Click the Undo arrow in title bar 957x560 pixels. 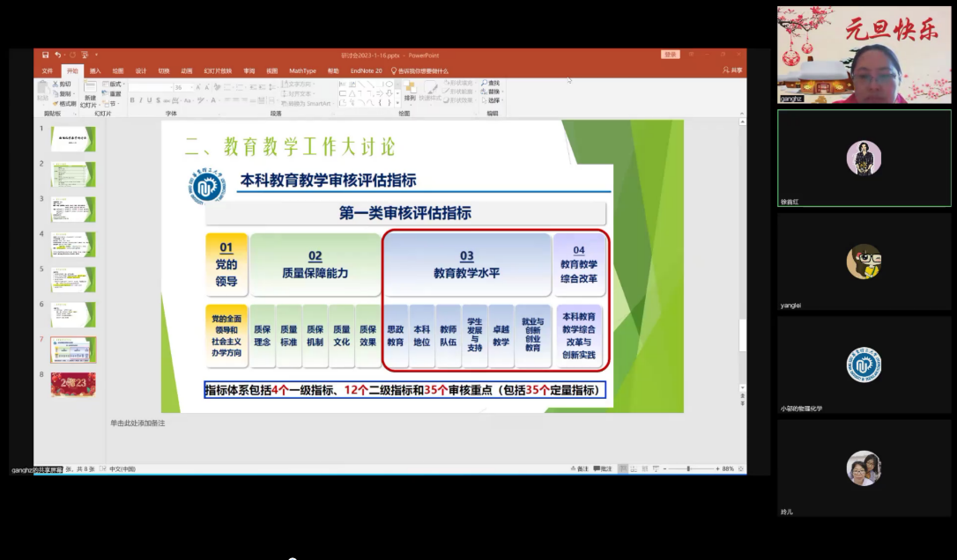(x=58, y=55)
